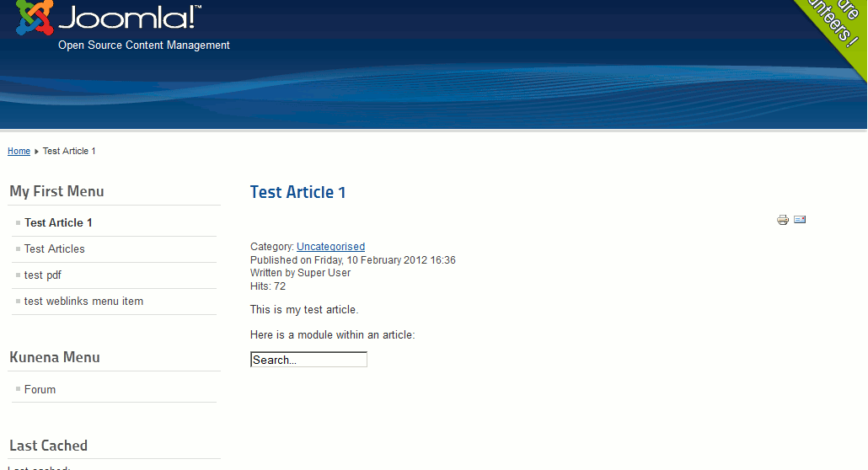Select Test Article 1 menu item
The height and width of the screenshot is (470, 868).
pos(58,222)
